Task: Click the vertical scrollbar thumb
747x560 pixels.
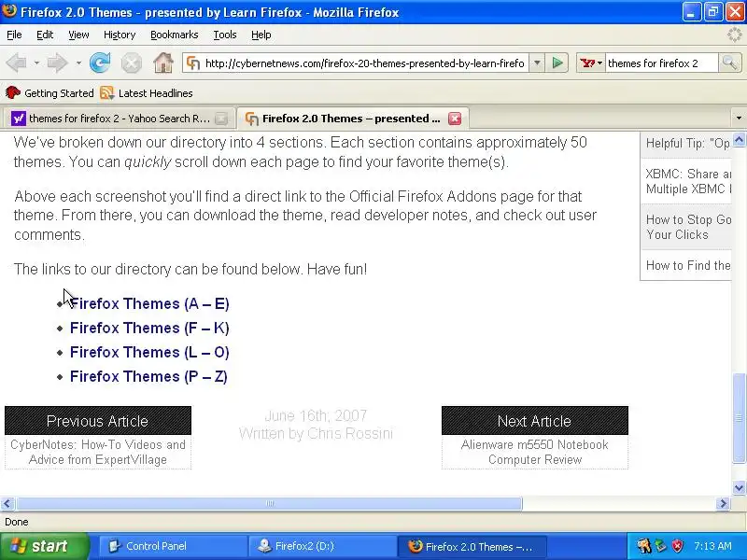Action: (739, 417)
